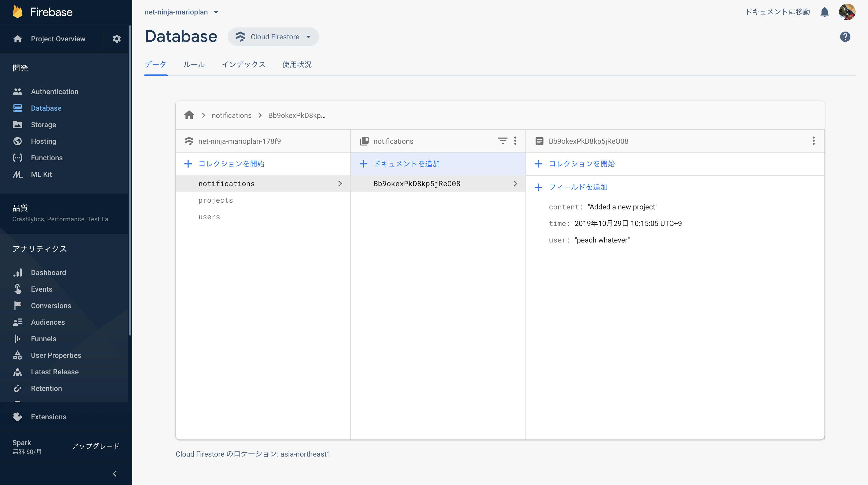This screenshot has height=485, width=868.
Task: Collapse the sidebar with the arrow
Action: pos(114,473)
